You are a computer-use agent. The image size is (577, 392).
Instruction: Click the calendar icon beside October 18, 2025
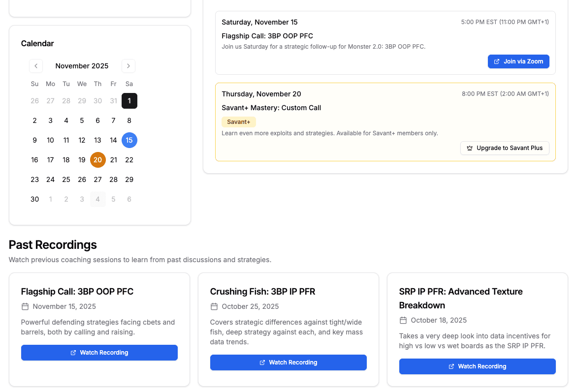(403, 320)
